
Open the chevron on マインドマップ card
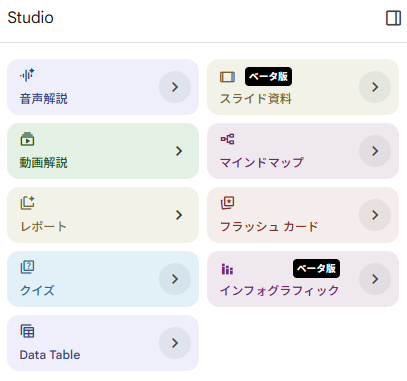click(375, 151)
